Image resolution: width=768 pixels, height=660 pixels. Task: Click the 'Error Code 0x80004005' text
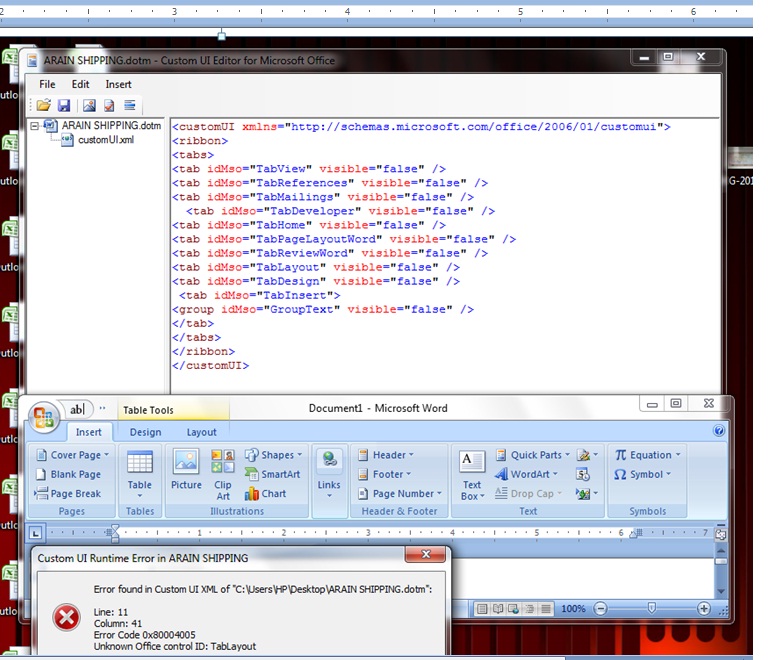[x=144, y=635]
